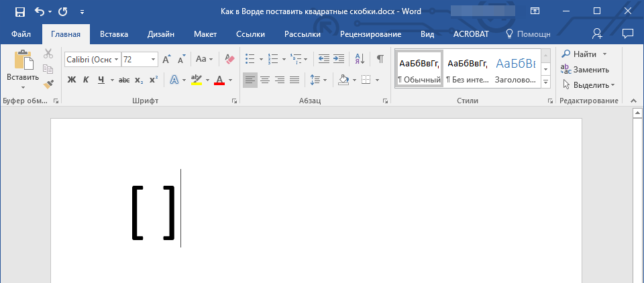Open the Вставка tab
Screen dimensions: 644x283
tap(114, 34)
